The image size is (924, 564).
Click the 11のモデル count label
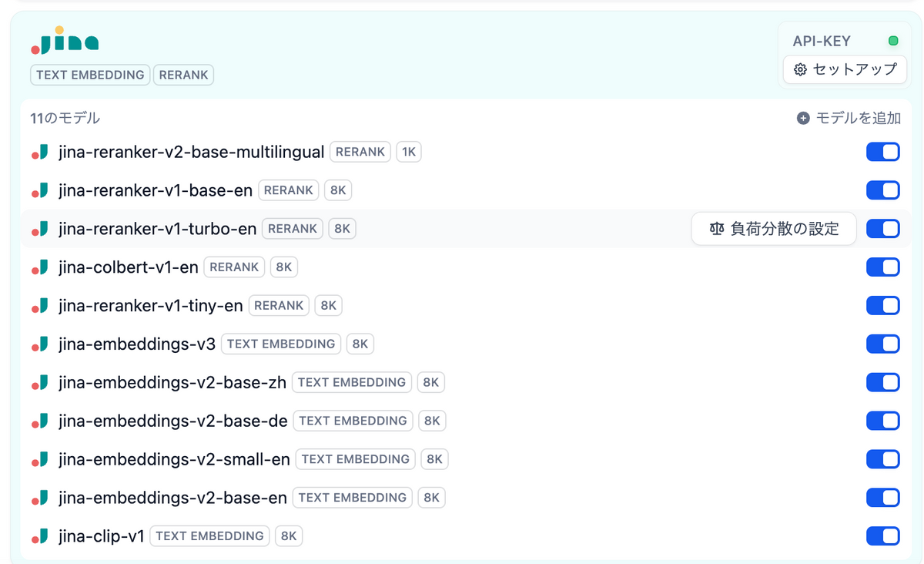[65, 118]
